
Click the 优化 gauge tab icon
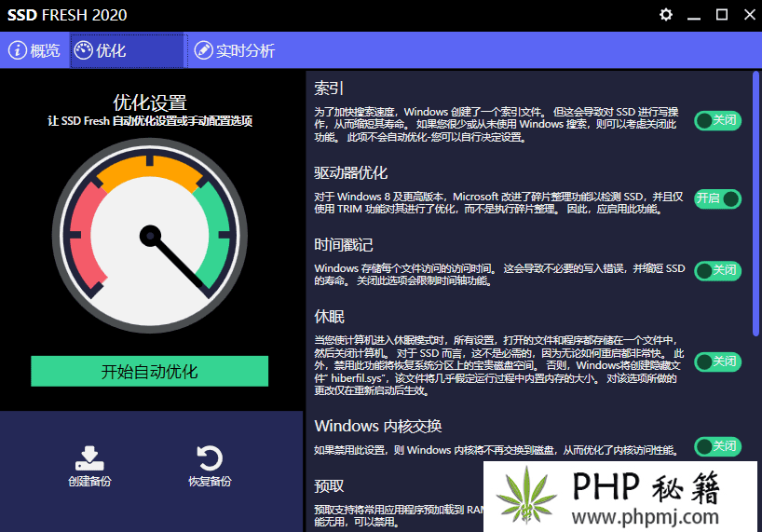point(84,50)
